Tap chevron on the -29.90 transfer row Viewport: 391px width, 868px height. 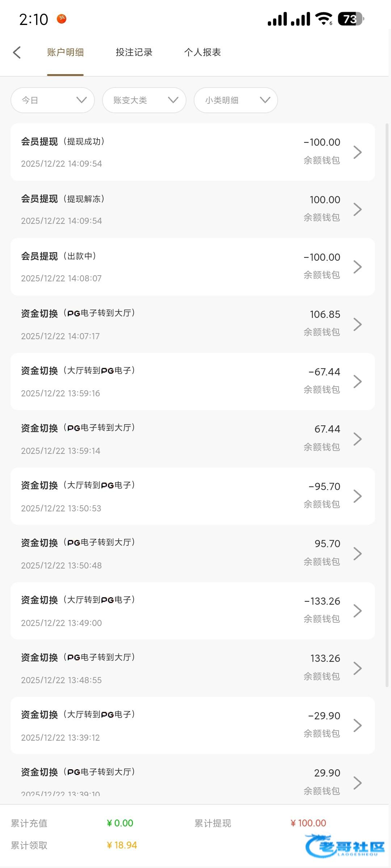tap(357, 726)
